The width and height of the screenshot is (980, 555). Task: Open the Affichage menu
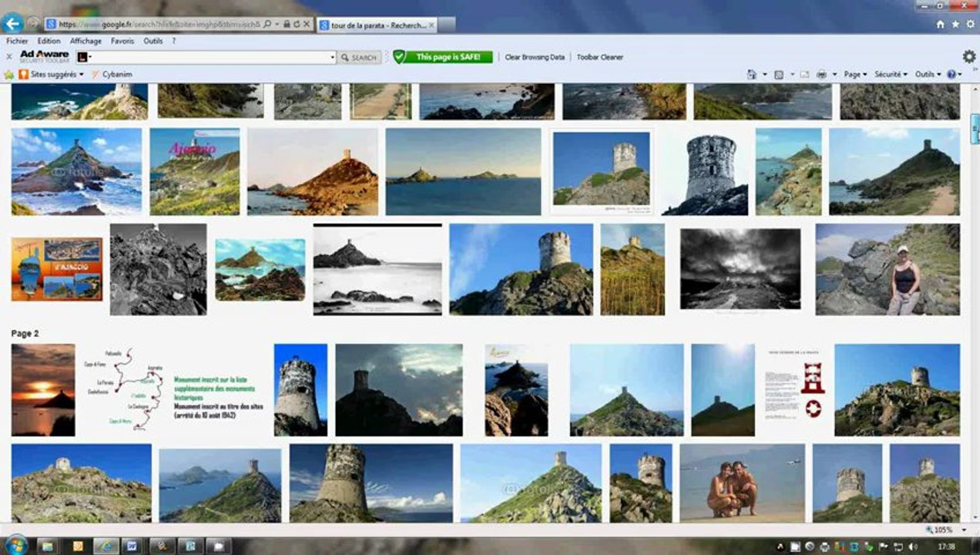coord(86,41)
